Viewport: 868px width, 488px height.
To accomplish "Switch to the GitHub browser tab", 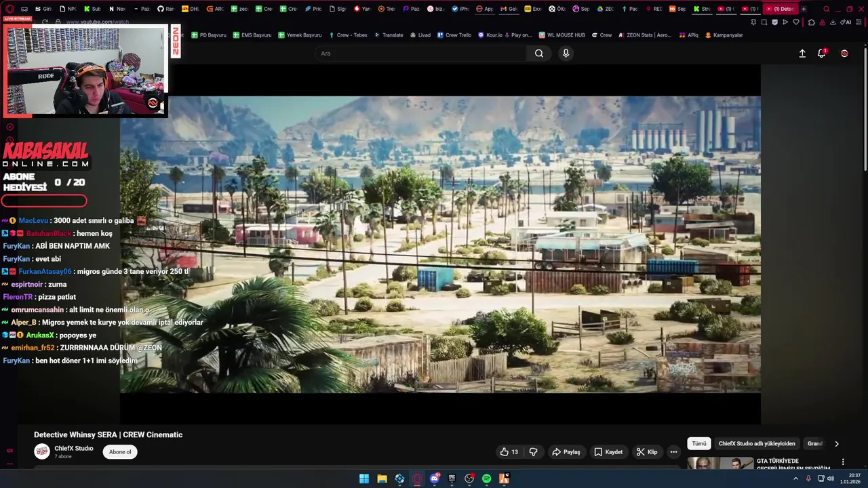I will coord(165,9).
